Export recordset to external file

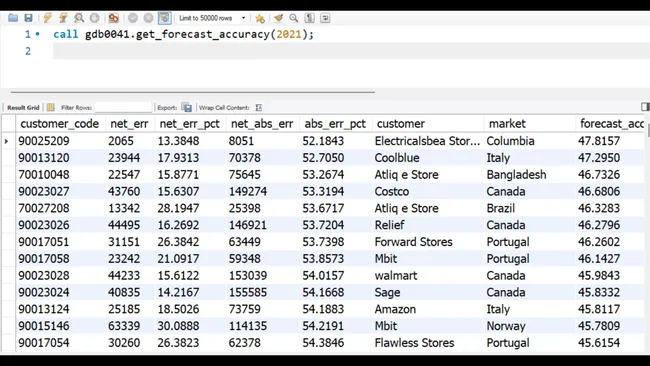[x=187, y=107]
